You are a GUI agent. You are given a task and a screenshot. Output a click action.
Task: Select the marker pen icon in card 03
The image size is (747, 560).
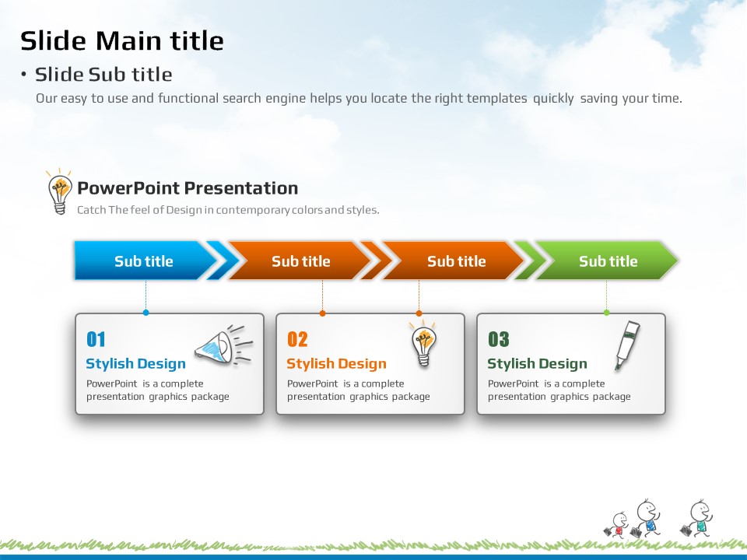[627, 345]
